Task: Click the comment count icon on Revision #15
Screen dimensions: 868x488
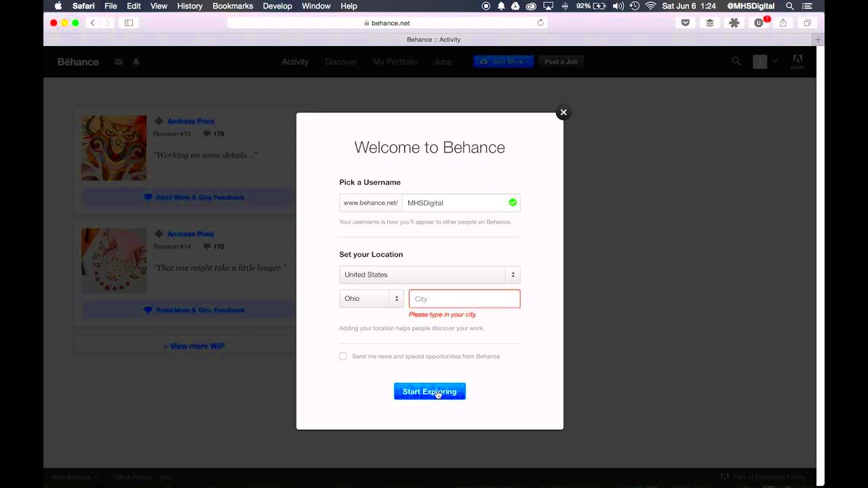Action: 208,134
